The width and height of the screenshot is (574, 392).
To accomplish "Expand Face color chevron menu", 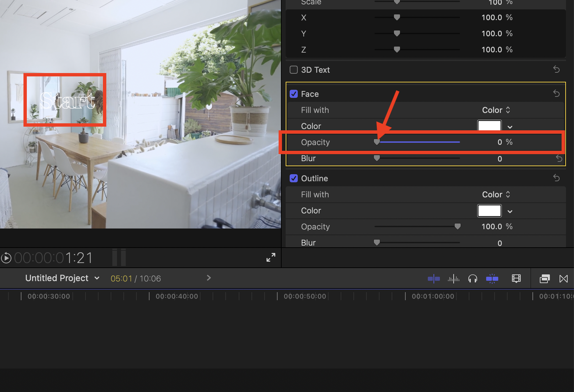I will [x=510, y=127].
